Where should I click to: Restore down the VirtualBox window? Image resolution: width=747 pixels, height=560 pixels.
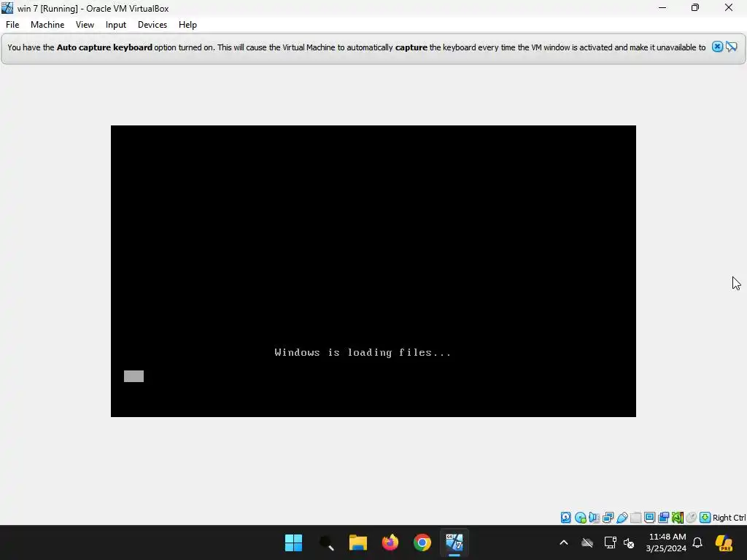point(695,7)
